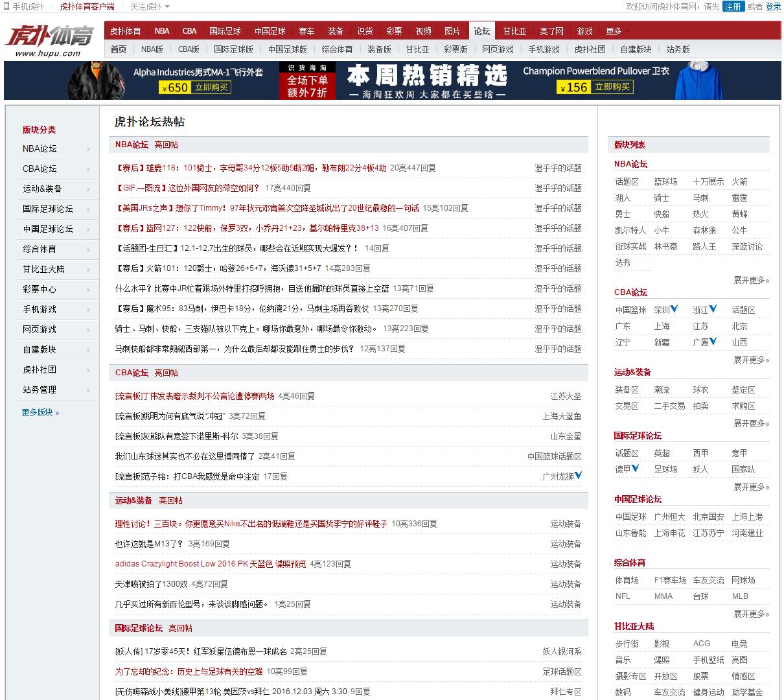
Task: Open the 关注虎扑 dropdown
Action: pyautogui.click(x=150, y=6)
